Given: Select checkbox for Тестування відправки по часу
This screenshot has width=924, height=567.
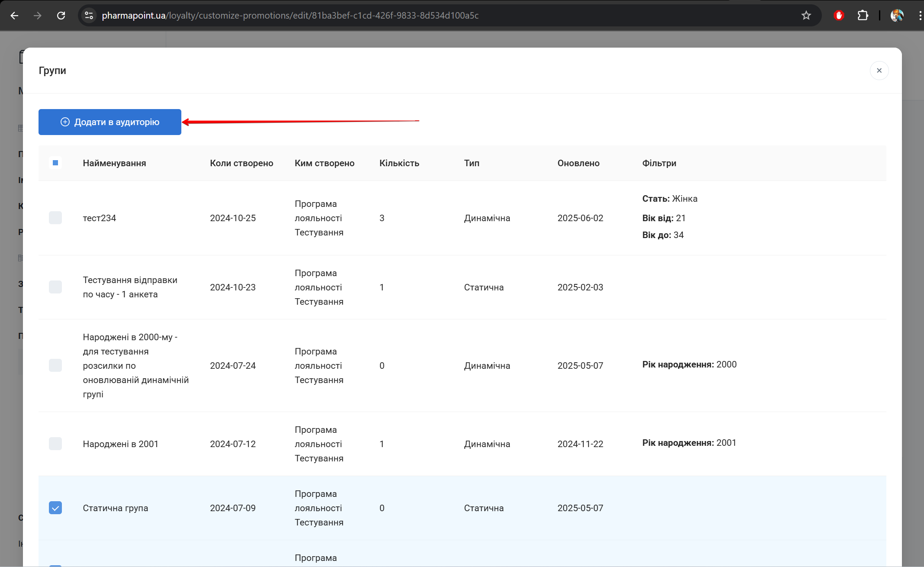Looking at the screenshot, I should (55, 287).
